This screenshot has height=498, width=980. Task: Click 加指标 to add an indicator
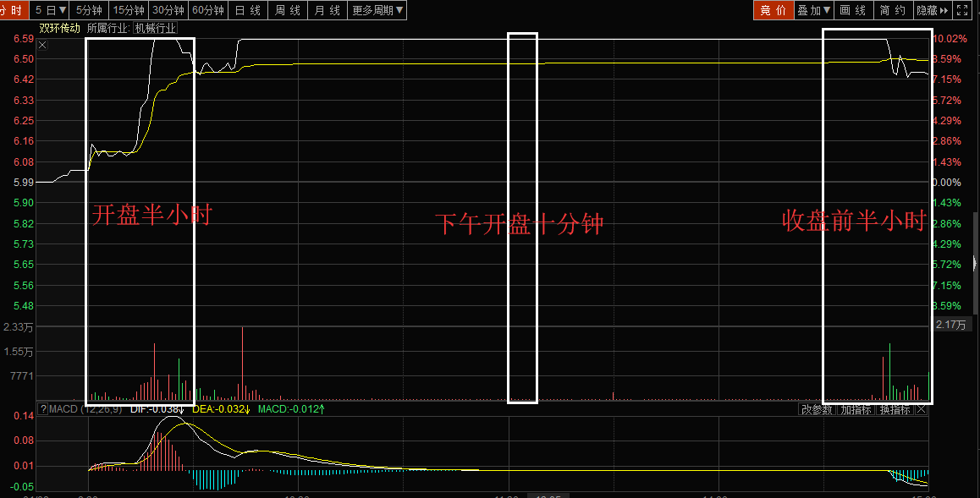click(x=856, y=409)
